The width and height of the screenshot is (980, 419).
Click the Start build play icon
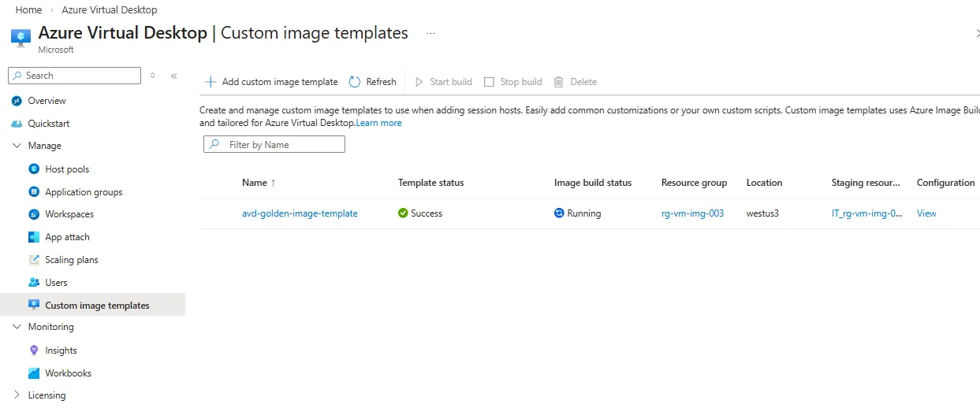tap(419, 82)
